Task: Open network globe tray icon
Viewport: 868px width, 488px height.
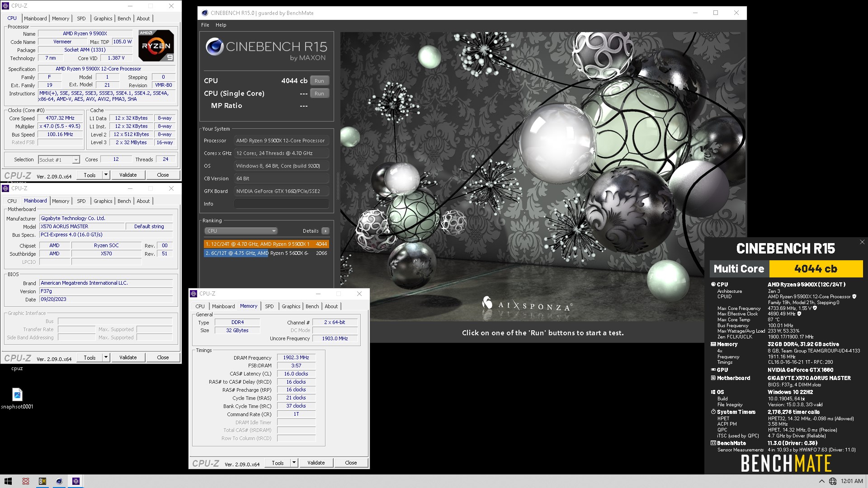Action: pyautogui.click(x=833, y=481)
